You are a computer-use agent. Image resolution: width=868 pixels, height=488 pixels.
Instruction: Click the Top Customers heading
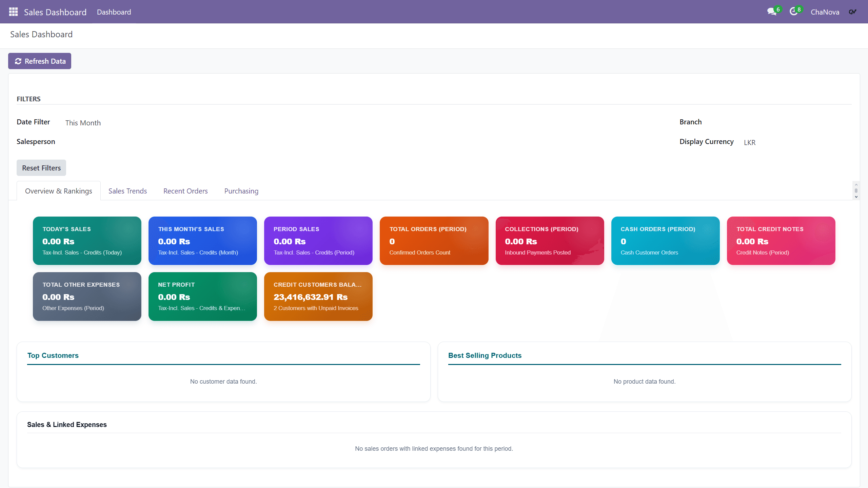pos(53,355)
